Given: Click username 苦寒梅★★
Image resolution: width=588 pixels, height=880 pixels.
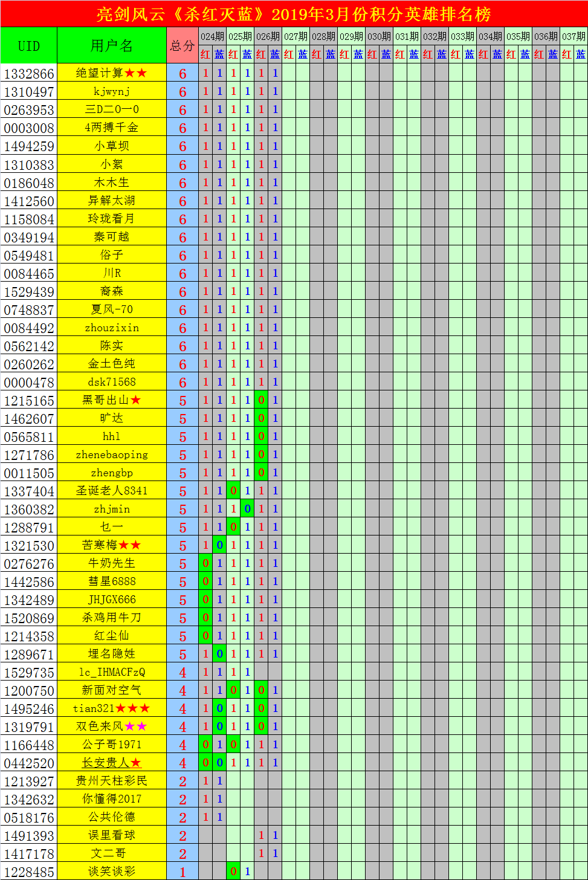Looking at the screenshot, I should pyautogui.click(x=112, y=545).
